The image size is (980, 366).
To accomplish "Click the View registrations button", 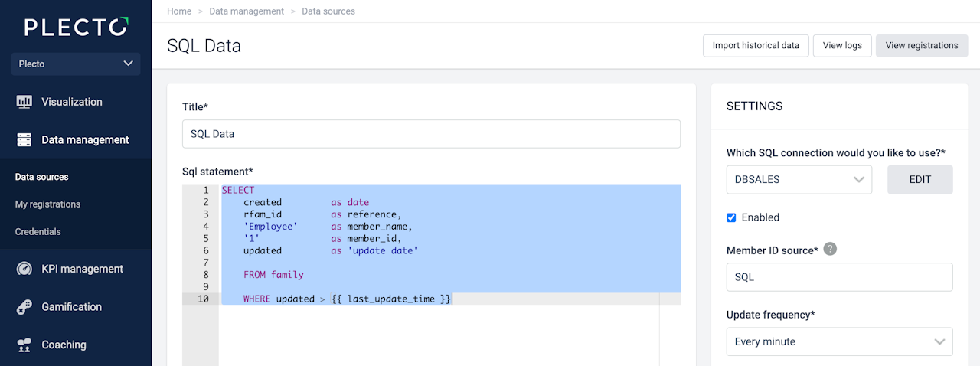I will tap(921, 45).
